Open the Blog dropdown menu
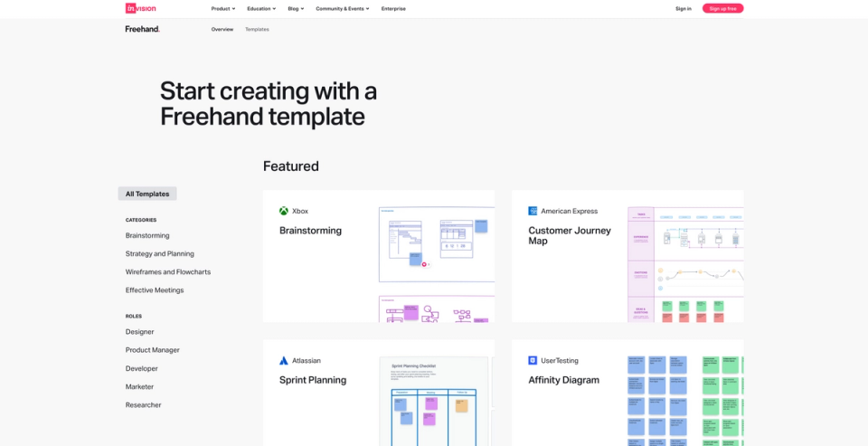Viewport: 868px width, 446px height. tap(296, 9)
